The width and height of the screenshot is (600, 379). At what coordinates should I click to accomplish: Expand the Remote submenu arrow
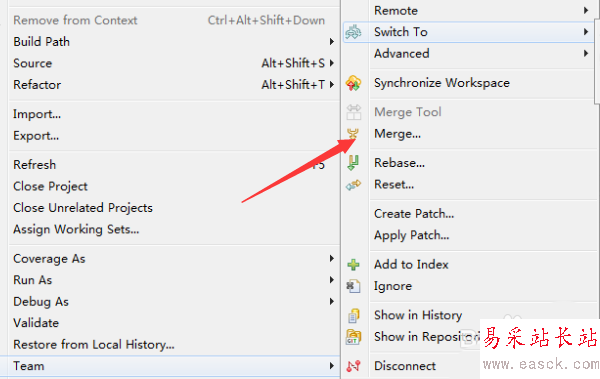pyautogui.click(x=586, y=11)
